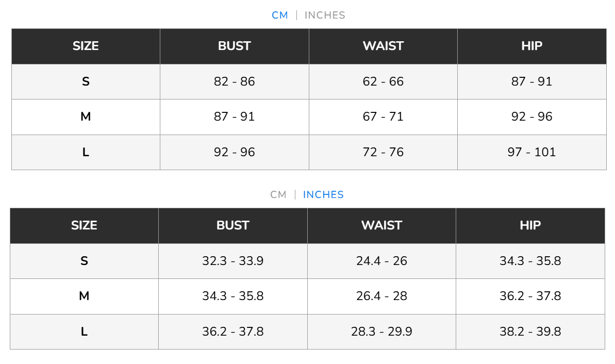Image resolution: width=615 pixels, height=364 pixels.
Task: Click the 32.3 - 33.9 bust cell
Action: point(233,261)
